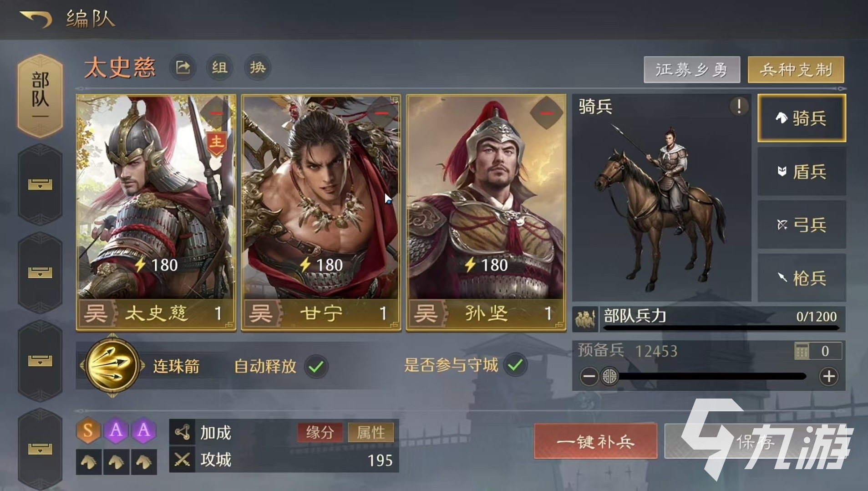Increase troops with the plus stepper
The height and width of the screenshot is (491, 868).
pos(828,377)
